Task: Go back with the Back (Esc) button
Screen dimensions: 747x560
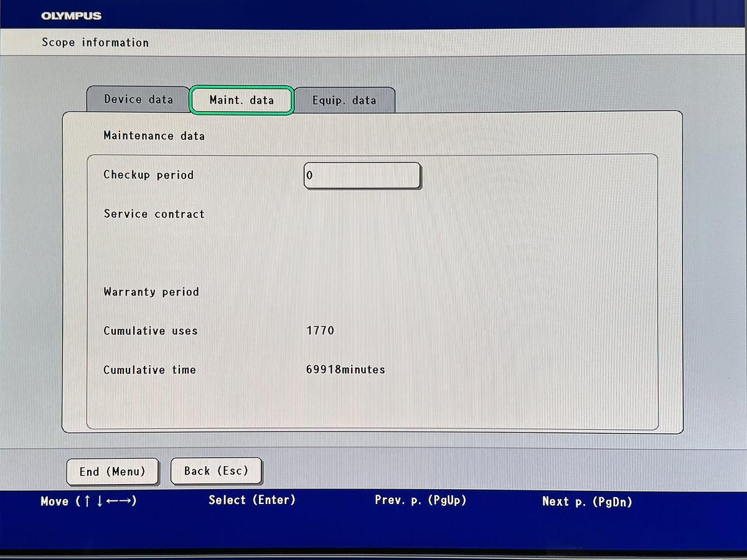Action: point(216,471)
